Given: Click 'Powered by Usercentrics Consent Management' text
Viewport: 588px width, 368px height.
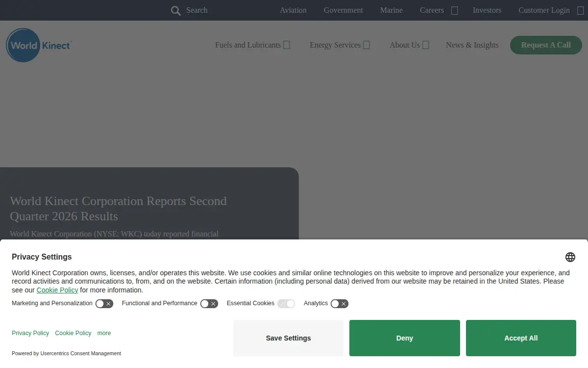Looking at the screenshot, I should [66, 353].
